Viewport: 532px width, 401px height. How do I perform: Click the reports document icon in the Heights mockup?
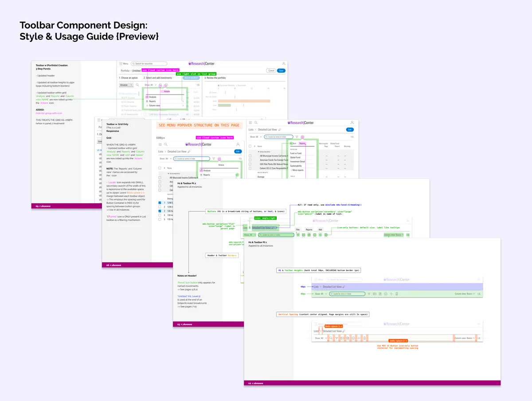click(x=380, y=294)
